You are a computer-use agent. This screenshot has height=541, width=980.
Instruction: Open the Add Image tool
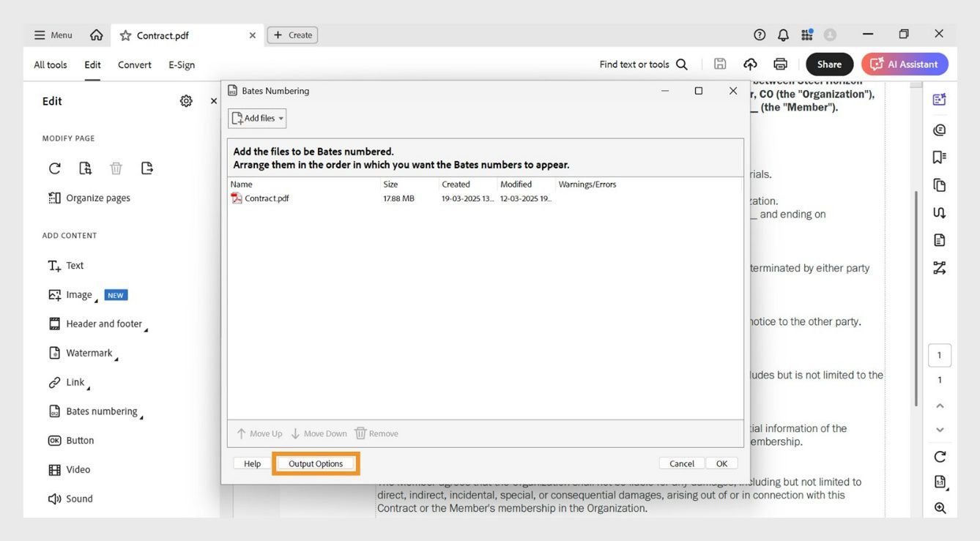76,294
